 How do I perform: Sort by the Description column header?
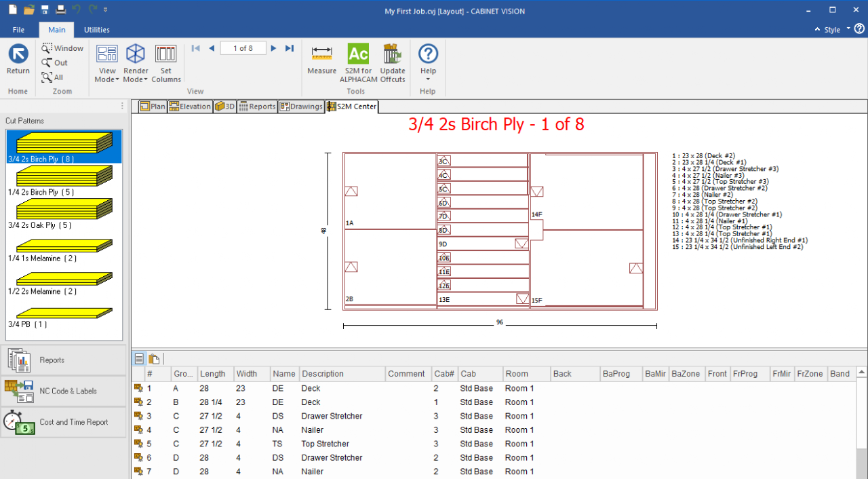click(x=342, y=374)
